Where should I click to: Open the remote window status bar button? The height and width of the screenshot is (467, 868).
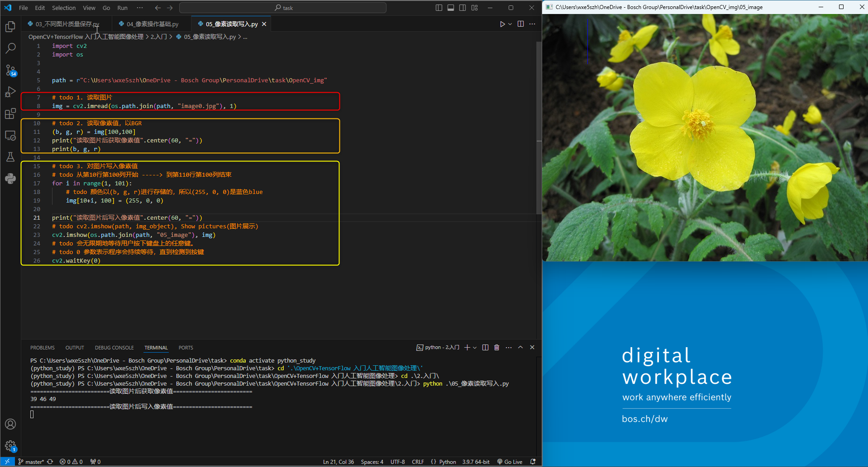tap(7, 462)
